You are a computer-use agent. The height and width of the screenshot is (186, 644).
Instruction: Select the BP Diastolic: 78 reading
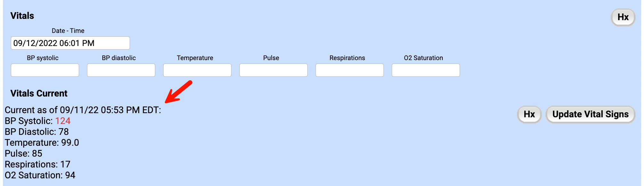pos(37,132)
